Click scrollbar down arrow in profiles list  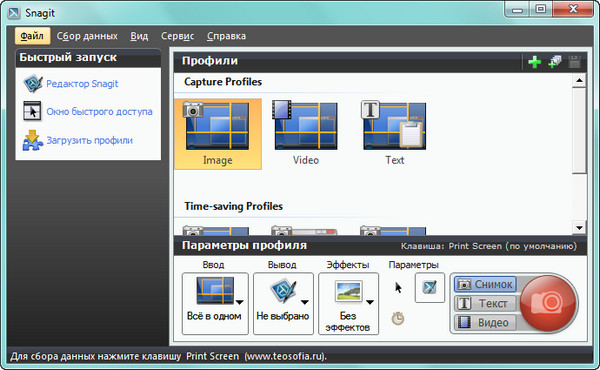(x=579, y=228)
